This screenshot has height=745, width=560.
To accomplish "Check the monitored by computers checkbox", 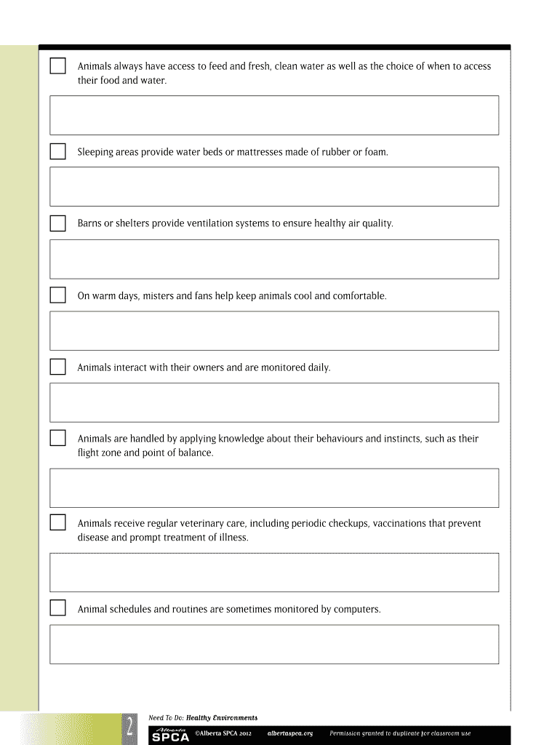I will 57,608.
